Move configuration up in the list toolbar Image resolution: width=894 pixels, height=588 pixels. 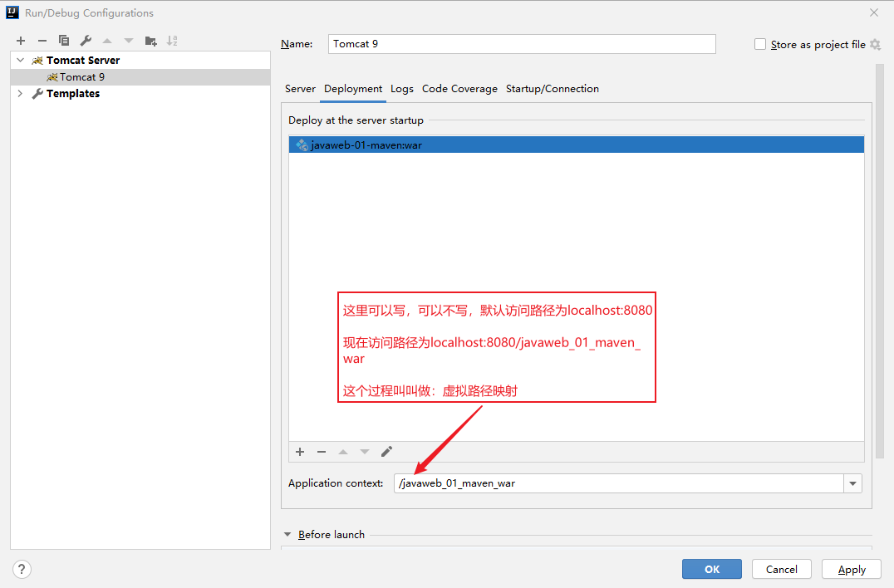(107, 41)
